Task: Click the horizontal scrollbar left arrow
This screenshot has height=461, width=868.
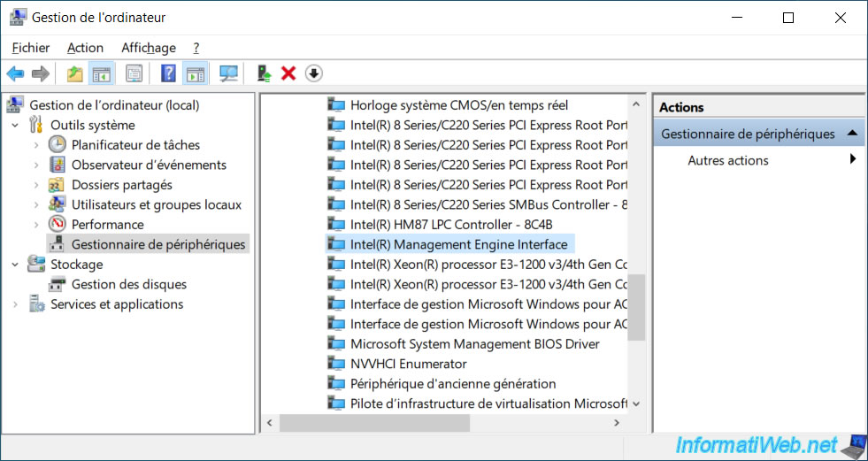Action: pos(270,423)
